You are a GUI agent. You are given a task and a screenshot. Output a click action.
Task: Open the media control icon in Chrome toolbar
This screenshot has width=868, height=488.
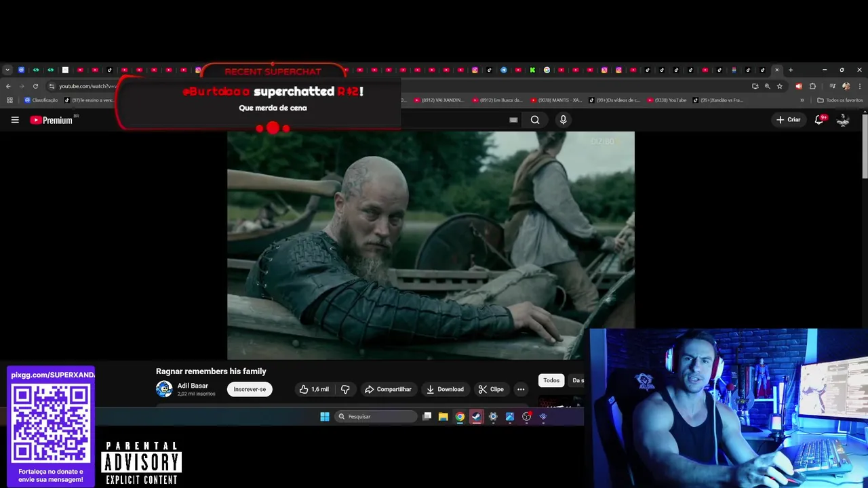click(832, 86)
